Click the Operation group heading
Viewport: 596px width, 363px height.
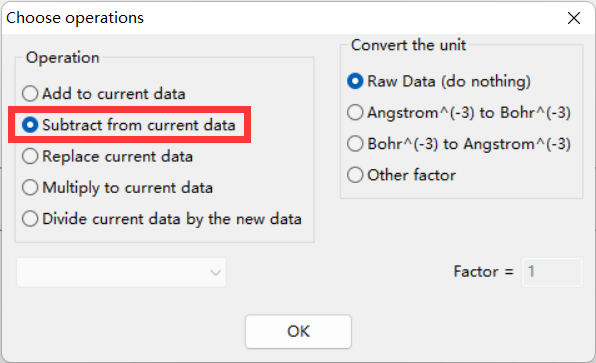tap(63, 57)
